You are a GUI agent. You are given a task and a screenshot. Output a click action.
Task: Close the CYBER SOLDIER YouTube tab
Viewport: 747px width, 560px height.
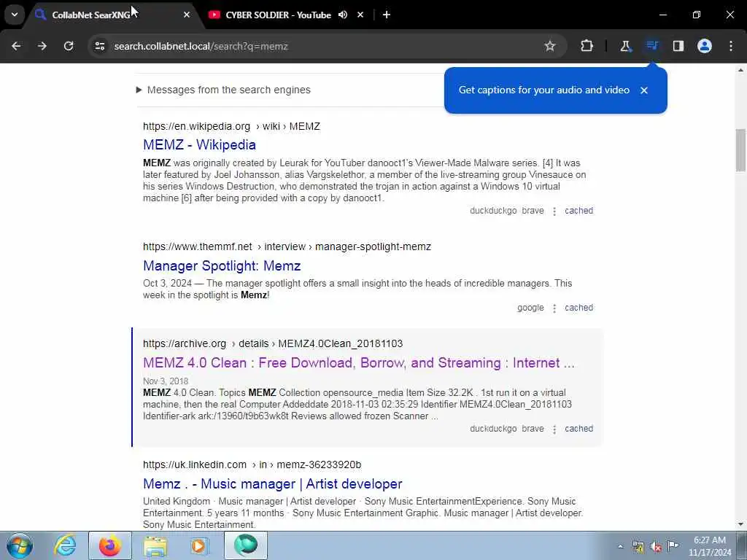point(360,15)
